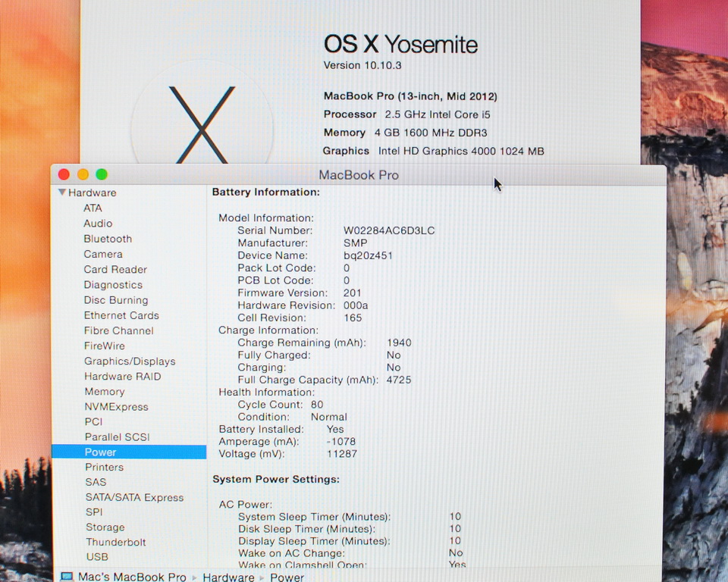
Task: Open Diagnostics in the sidebar
Action: tap(113, 284)
